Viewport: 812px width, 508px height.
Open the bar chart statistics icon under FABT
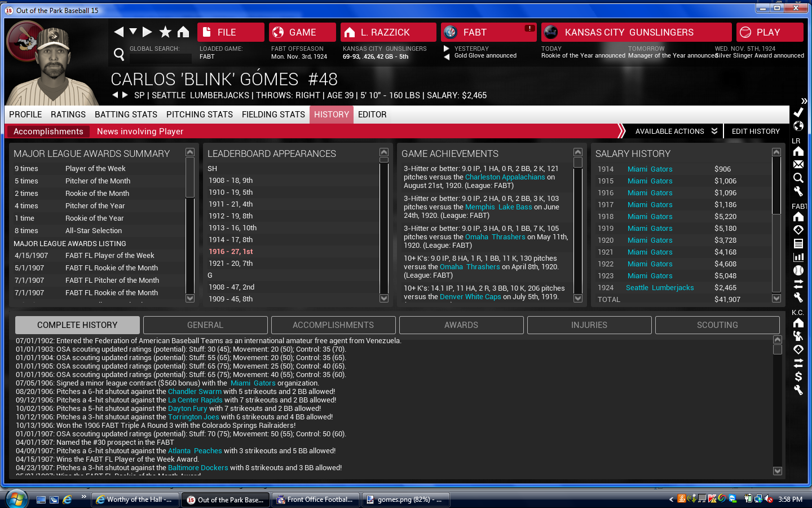click(798, 257)
